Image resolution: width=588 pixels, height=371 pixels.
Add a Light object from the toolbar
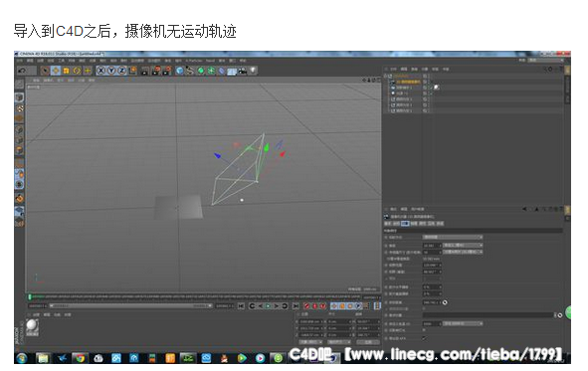click(x=253, y=71)
